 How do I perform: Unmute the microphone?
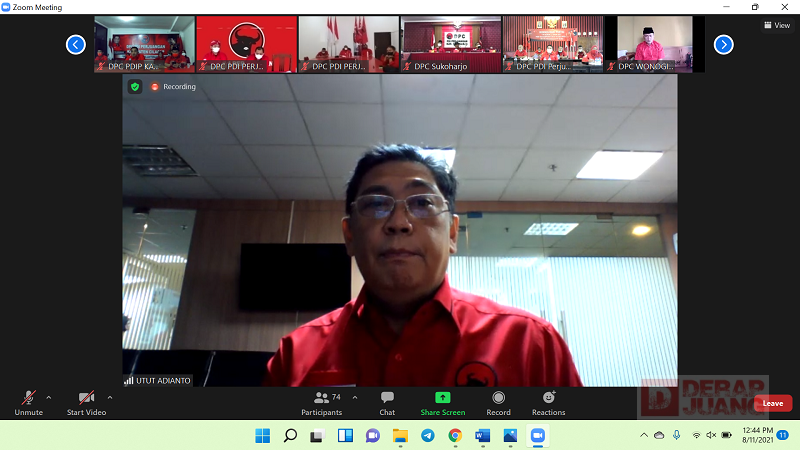pos(28,403)
